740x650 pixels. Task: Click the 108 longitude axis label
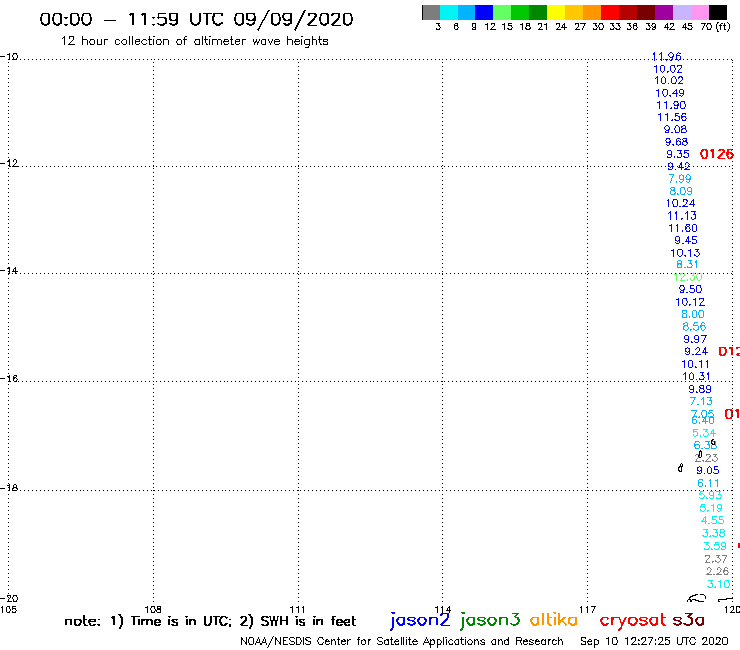click(x=153, y=609)
